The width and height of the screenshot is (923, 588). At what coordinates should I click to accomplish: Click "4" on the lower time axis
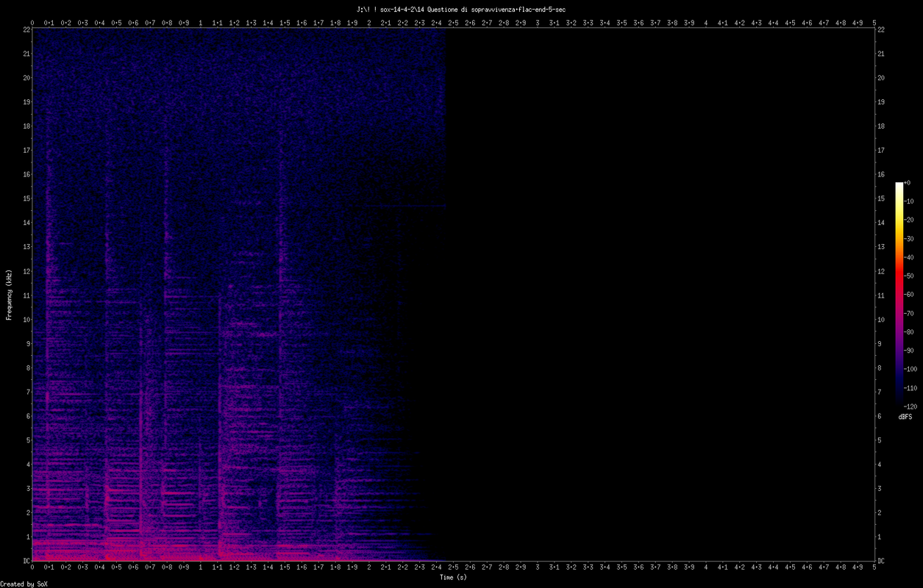tap(706, 567)
